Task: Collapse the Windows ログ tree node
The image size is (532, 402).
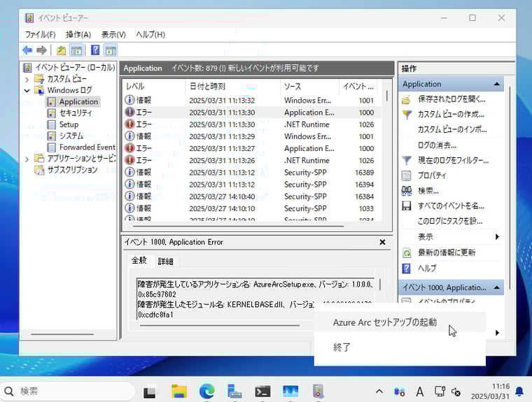Action: tap(27, 90)
